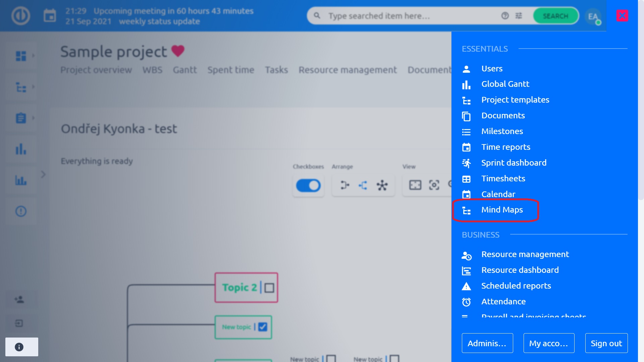Open the Spent time tab
The height and width of the screenshot is (362, 644).
(x=231, y=70)
